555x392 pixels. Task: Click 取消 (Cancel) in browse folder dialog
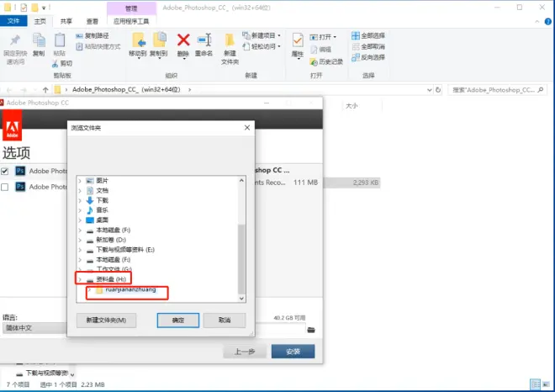point(225,320)
